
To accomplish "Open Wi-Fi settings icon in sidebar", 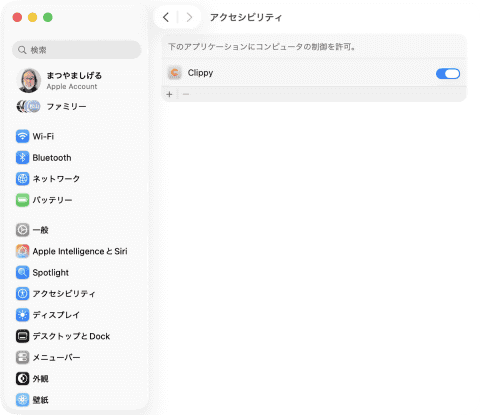I will [22, 136].
